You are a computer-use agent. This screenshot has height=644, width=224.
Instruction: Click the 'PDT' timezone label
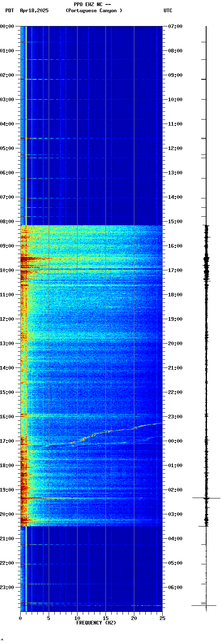pyautogui.click(x=9, y=11)
